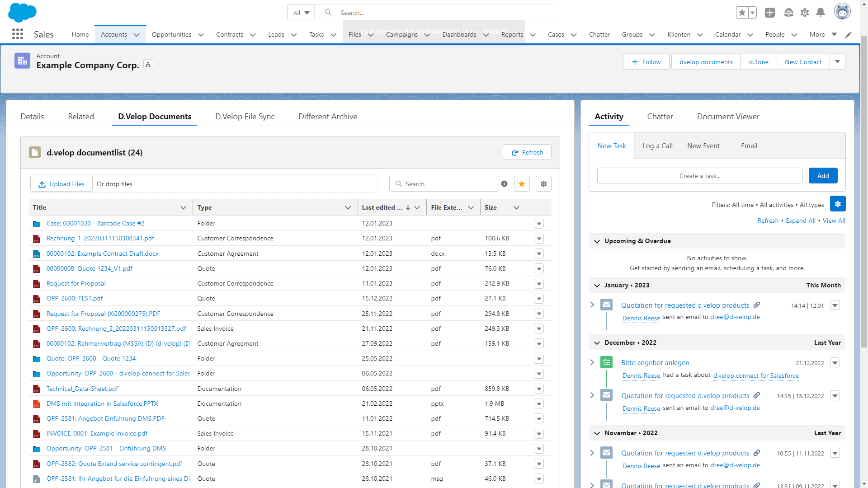Click the Salesforce cloud logo

click(x=22, y=12)
